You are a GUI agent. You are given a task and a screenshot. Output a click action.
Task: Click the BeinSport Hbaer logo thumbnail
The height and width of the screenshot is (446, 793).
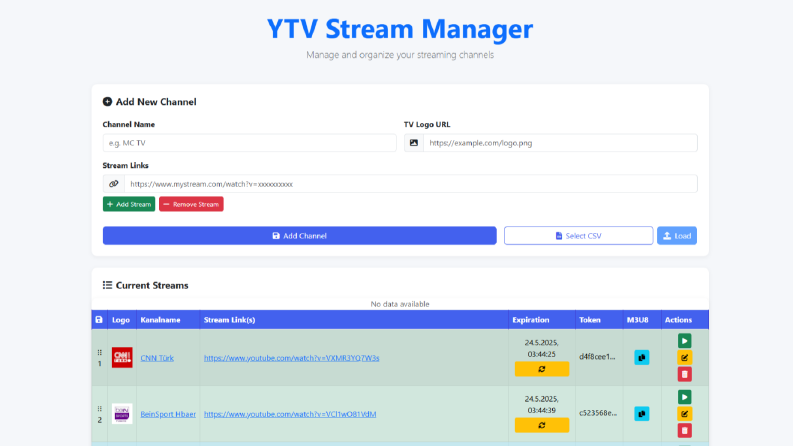pos(122,414)
